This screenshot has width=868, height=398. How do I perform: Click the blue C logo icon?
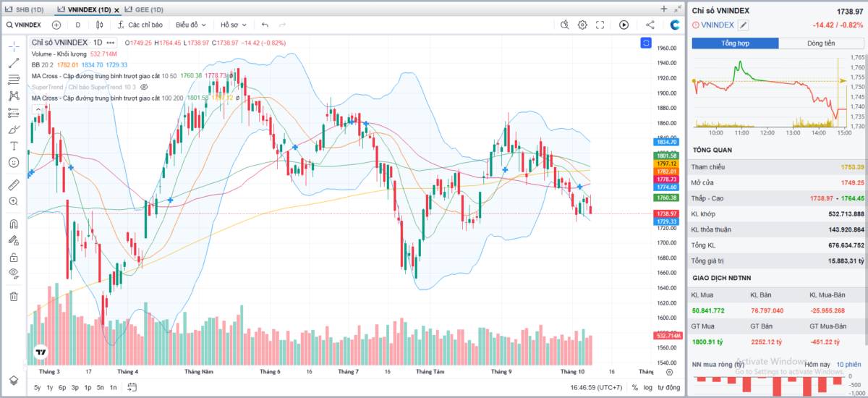(675, 25)
